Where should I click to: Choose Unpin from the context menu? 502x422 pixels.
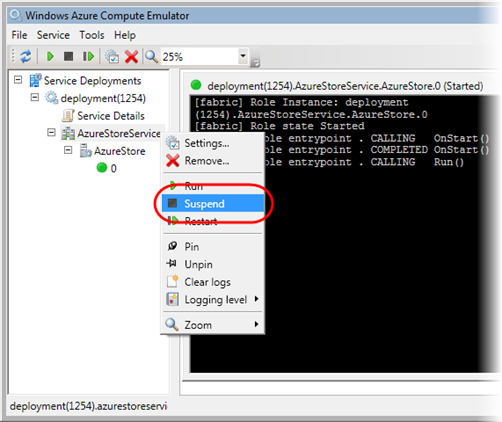[x=213, y=264]
